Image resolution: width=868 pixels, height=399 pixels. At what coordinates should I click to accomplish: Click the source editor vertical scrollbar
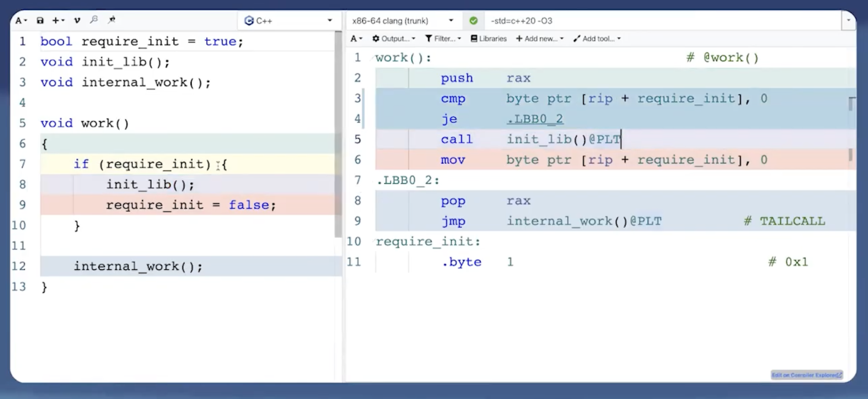pyautogui.click(x=338, y=132)
